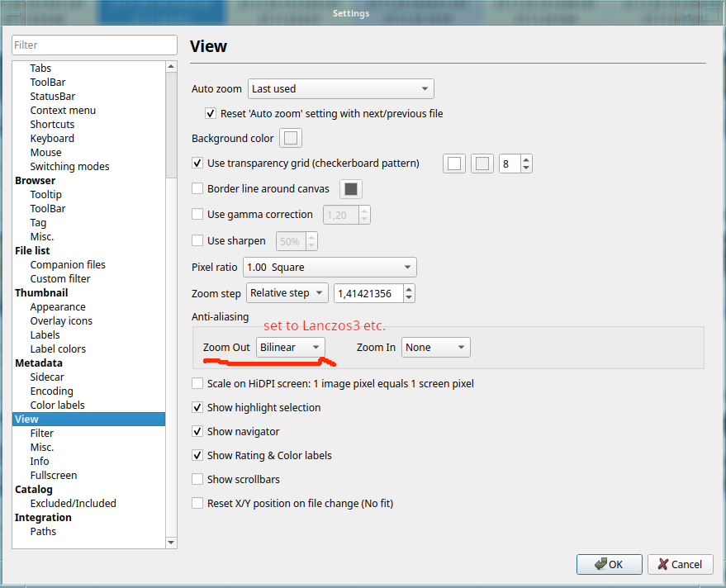Open Filter page under View
This screenshot has height=588, width=726.
tap(42, 434)
